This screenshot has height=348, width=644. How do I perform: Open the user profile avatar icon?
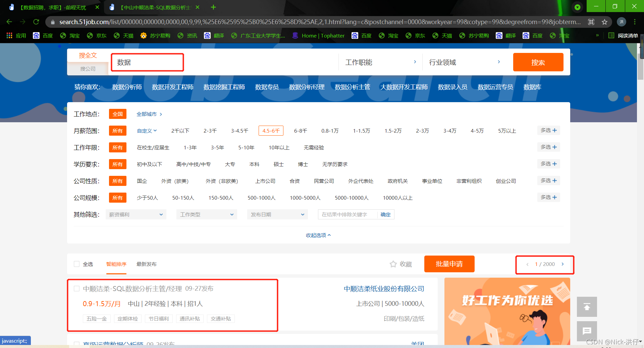coord(622,22)
